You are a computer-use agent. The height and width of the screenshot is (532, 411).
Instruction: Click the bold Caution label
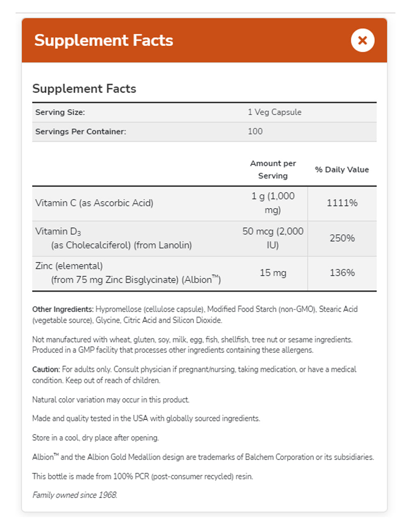(x=46, y=370)
